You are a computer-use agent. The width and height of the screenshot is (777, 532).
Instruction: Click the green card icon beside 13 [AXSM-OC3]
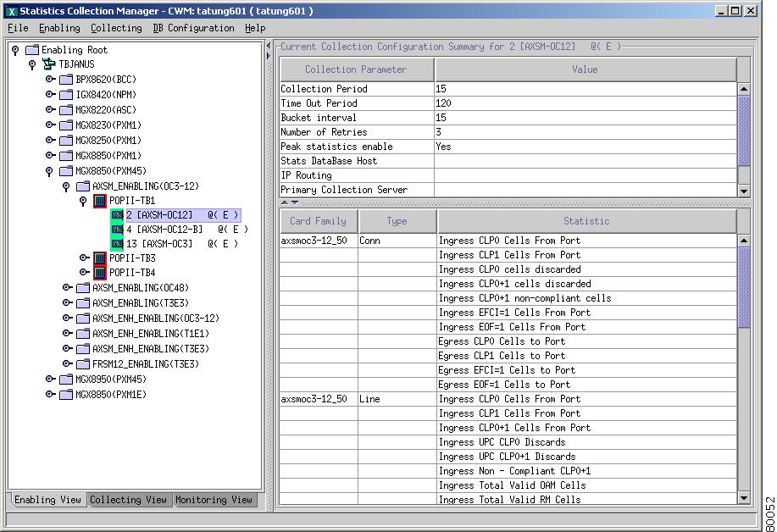click(116, 244)
